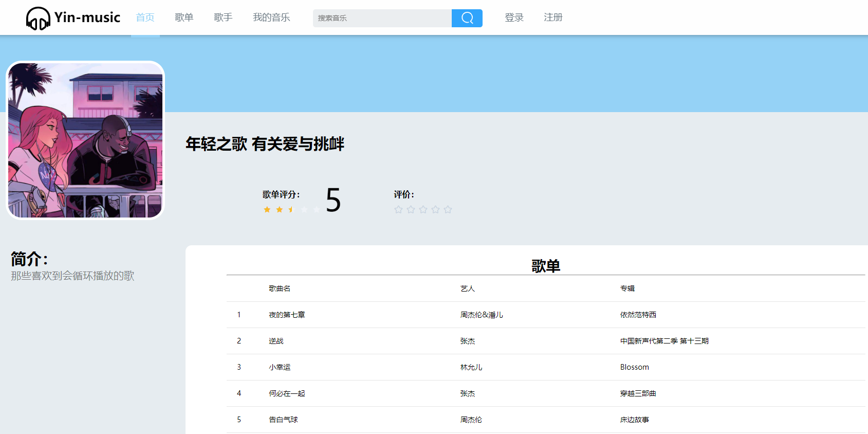
Task: Switch to the 我的音乐 tab
Action: (271, 17)
